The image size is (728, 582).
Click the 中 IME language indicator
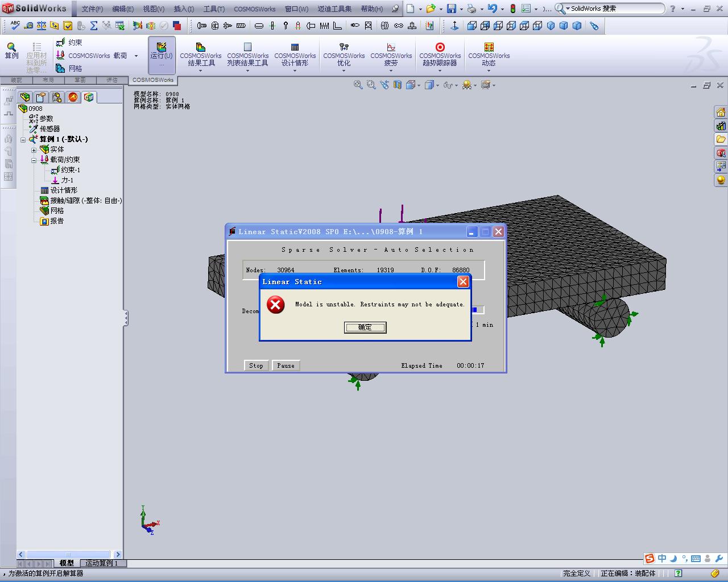(x=662, y=559)
